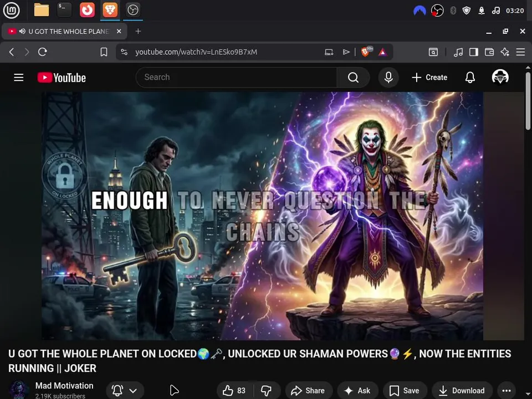Launch the Firefox browser from the panel
The width and height of the screenshot is (532, 399).
[x=87, y=10]
